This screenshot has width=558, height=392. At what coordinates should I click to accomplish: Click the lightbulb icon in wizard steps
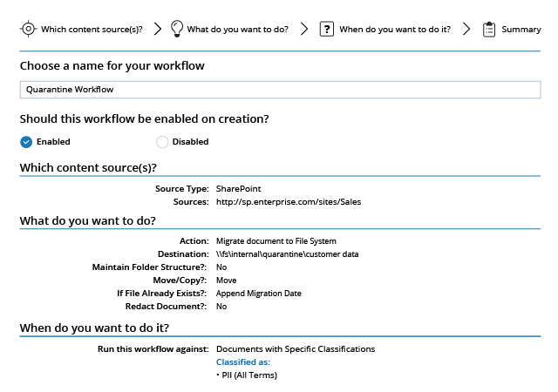[x=177, y=29]
